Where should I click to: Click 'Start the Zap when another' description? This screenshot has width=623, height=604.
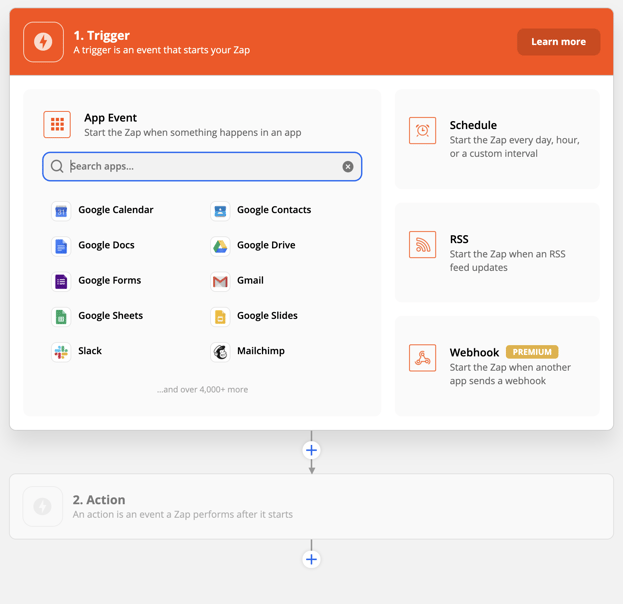tap(510, 374)
